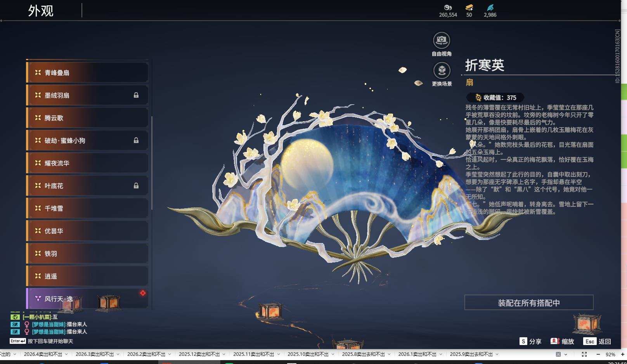This screenshot has width=627, height=364.
Task: Expand the 2026.4卖出和不出 tab dropdown arrow
Action: [66, 354]
